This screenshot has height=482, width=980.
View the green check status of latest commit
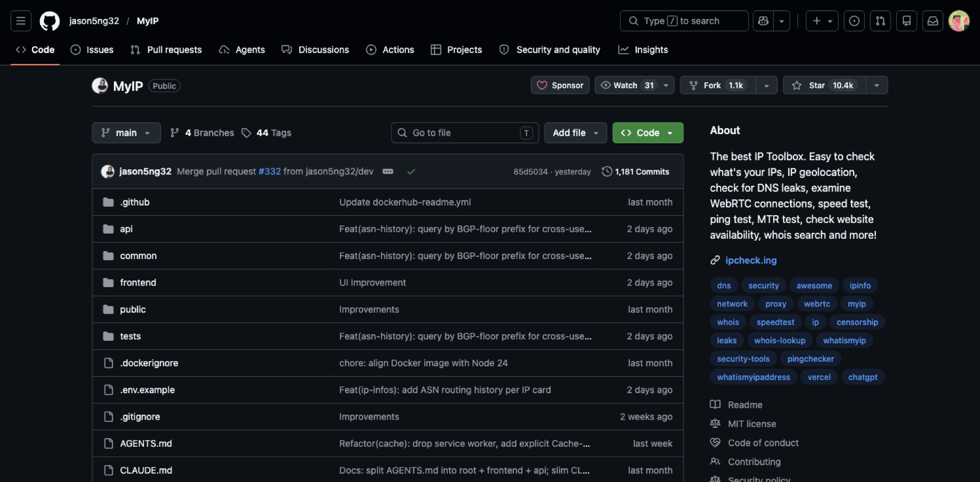(411, 171)
